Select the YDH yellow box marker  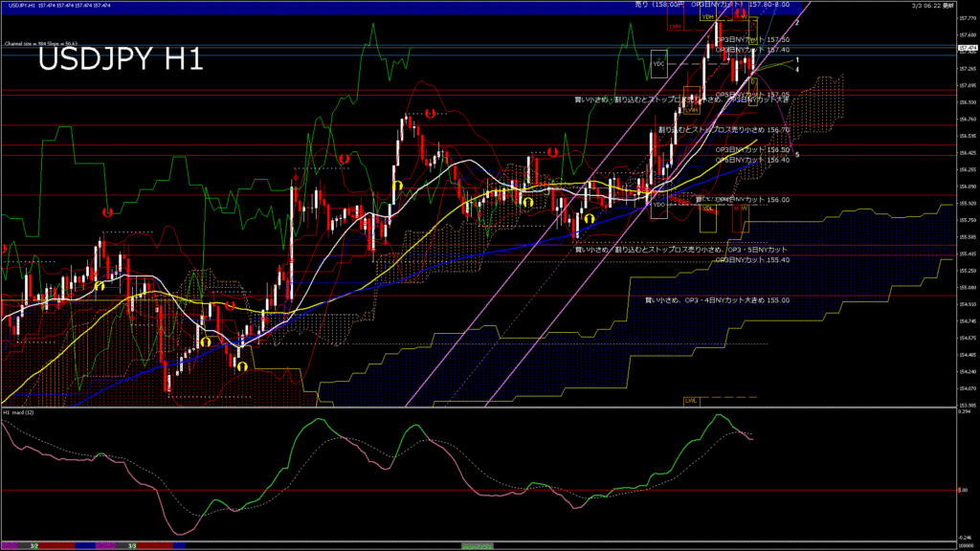click(707, 17)
